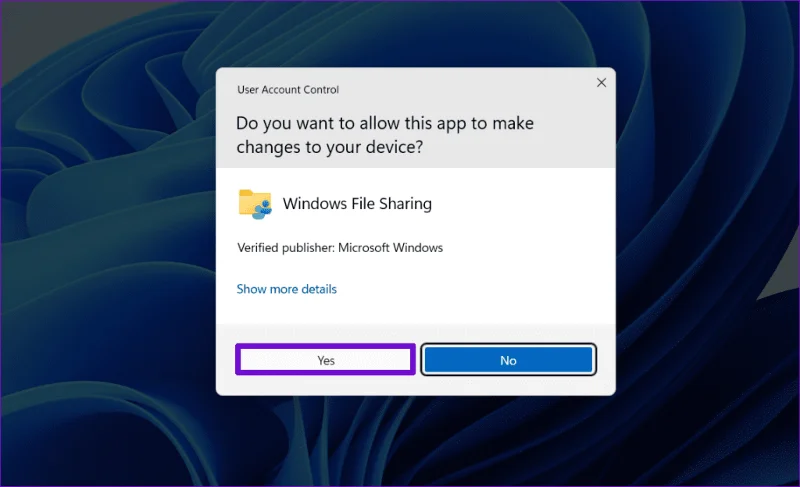This screenshot has width=800, height=487.
Task: Click the Yes button in UAC prompt
Action: (326, 360)
